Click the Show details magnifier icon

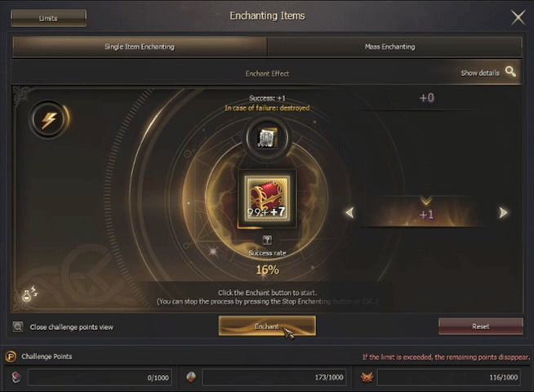510,72
